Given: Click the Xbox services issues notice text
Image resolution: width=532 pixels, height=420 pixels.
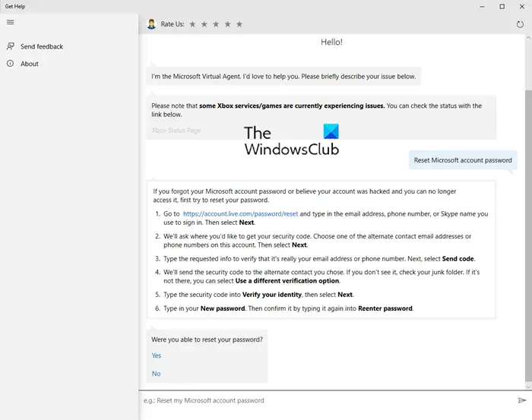Looking at the screenshot, I should tap(317, 110).
